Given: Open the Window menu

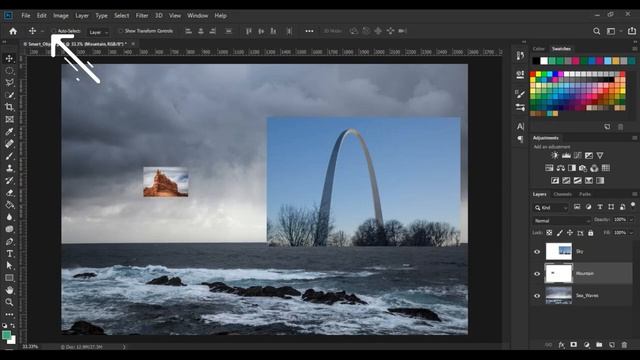Looking at the screenshot, I should (x=198, y=16).
